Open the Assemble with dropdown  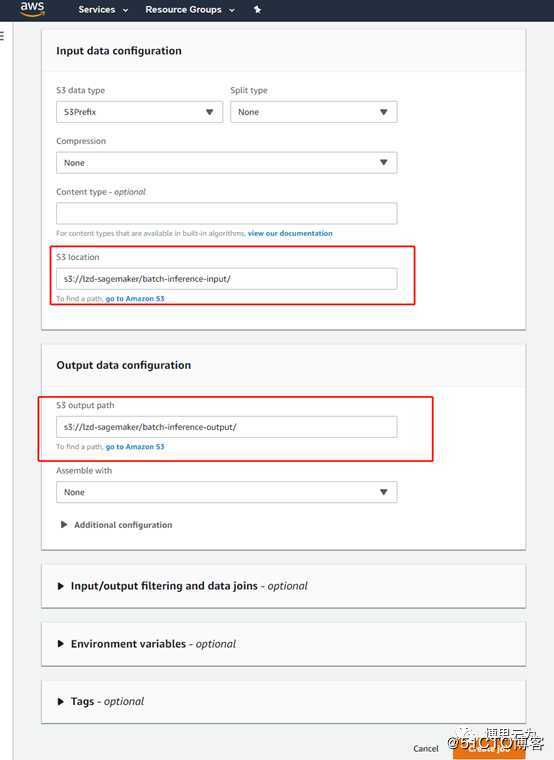pyautogui.click(x=226, y=492)
